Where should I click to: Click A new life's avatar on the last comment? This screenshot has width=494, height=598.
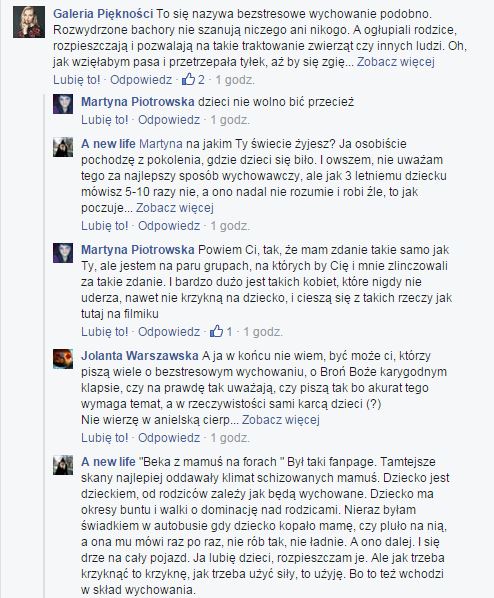(x=63, y=465)
